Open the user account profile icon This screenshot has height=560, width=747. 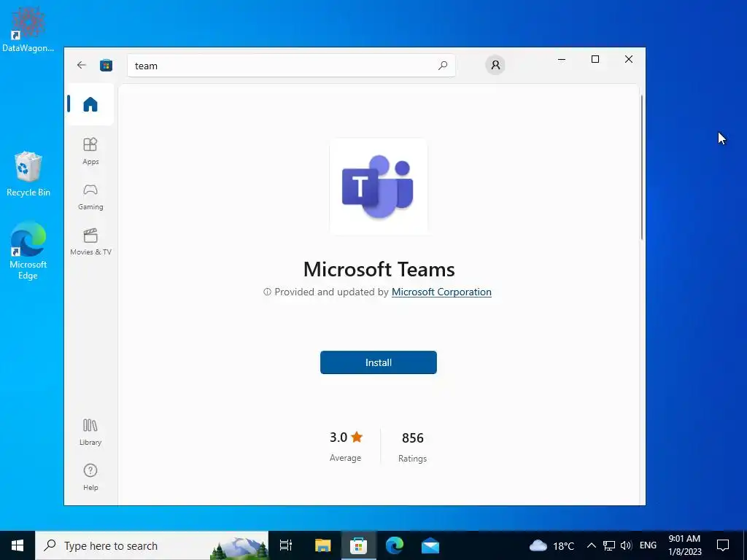[x=495, y=65]
